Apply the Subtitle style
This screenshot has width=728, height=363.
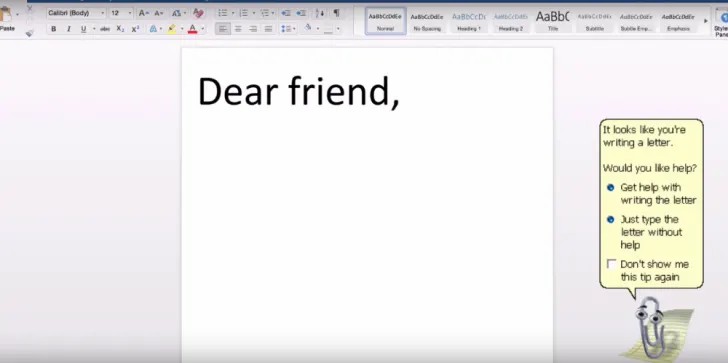[x=594, y=21]
